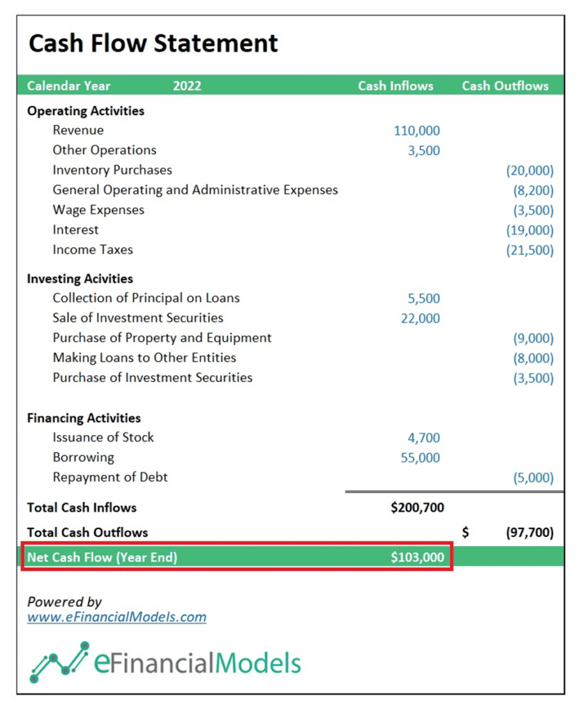588x714 pixels.
Task: Select Net Cash Flow (Year End) label
Action: tap(103, 557)
